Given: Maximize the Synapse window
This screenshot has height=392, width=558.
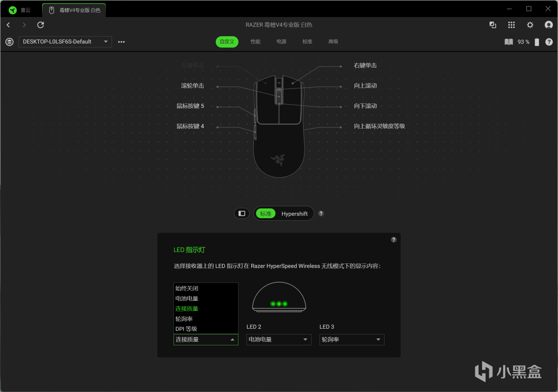Looking at the screenshot, I should click(529, 9).
